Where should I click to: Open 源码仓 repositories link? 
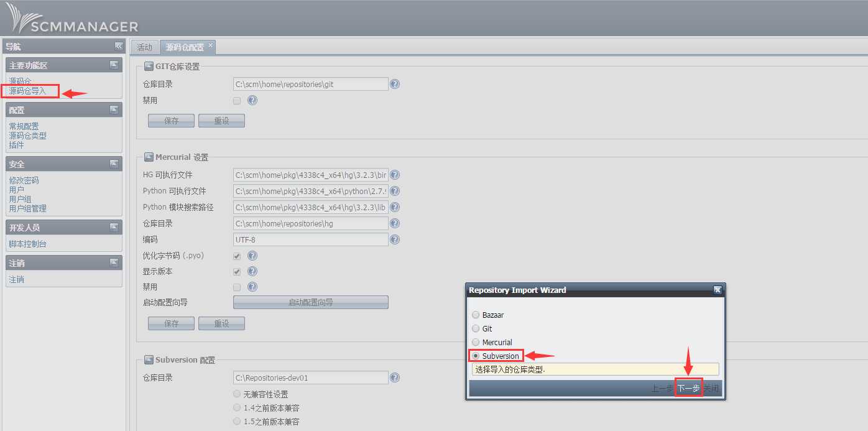(20, 81)
